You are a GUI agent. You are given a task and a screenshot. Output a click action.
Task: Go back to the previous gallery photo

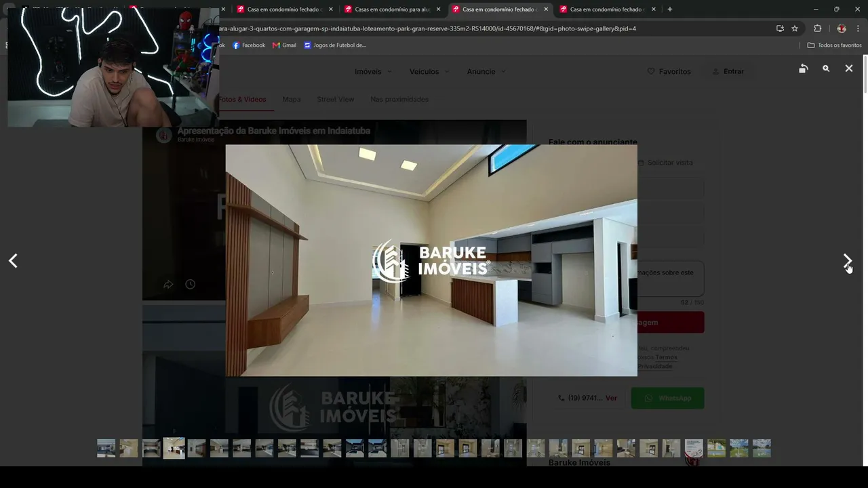13,261
